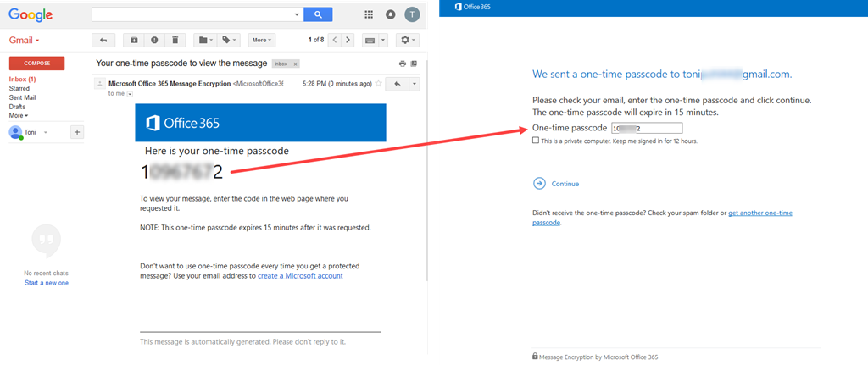Open the More actions dropdown in toolbar

[x=262, y=40]
